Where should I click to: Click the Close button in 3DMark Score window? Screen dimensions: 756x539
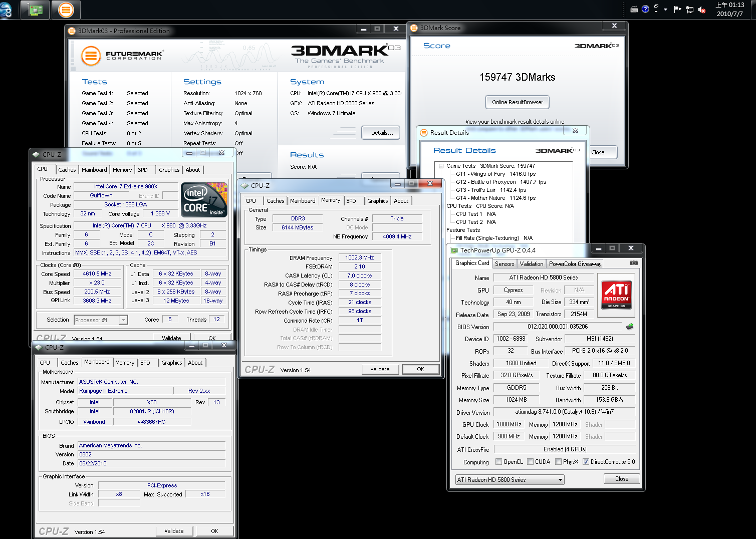[x=603, y=152]
